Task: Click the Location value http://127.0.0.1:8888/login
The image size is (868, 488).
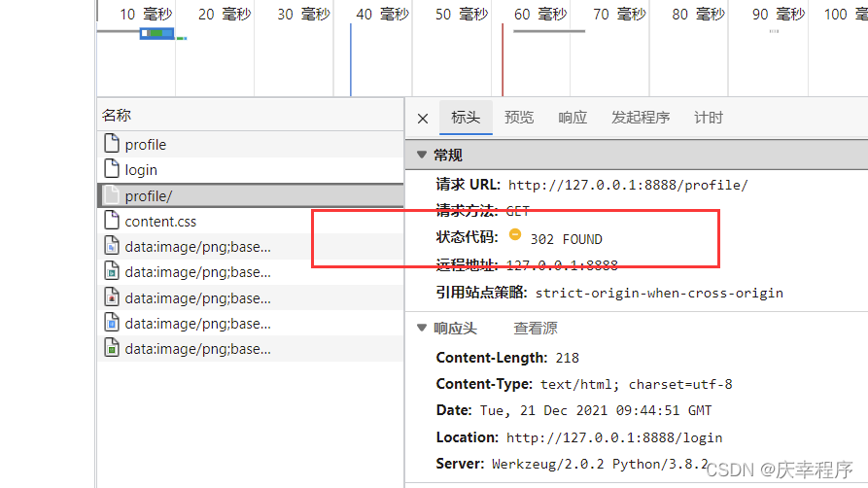Action: pyautogui.click(x=614, y=437)
